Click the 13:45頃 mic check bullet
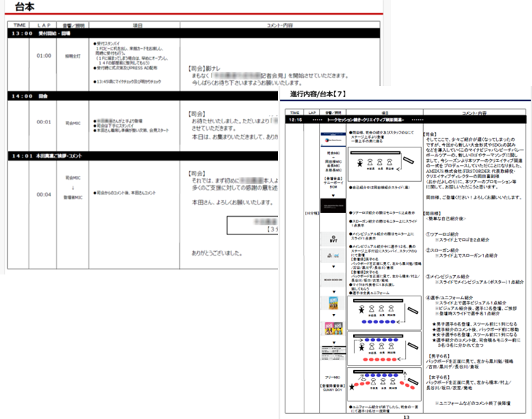This screenshot has height=419, width=532. tap(127, 82)
